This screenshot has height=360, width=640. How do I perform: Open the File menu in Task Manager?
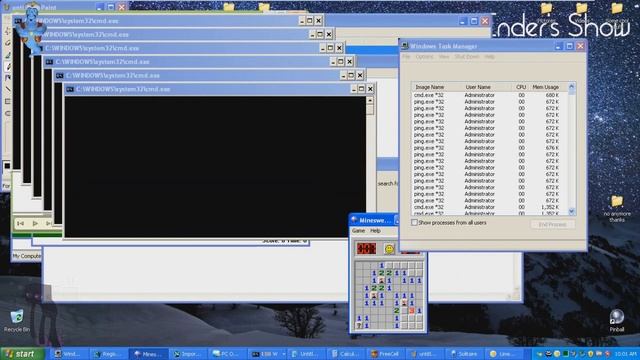pos(407,57)
